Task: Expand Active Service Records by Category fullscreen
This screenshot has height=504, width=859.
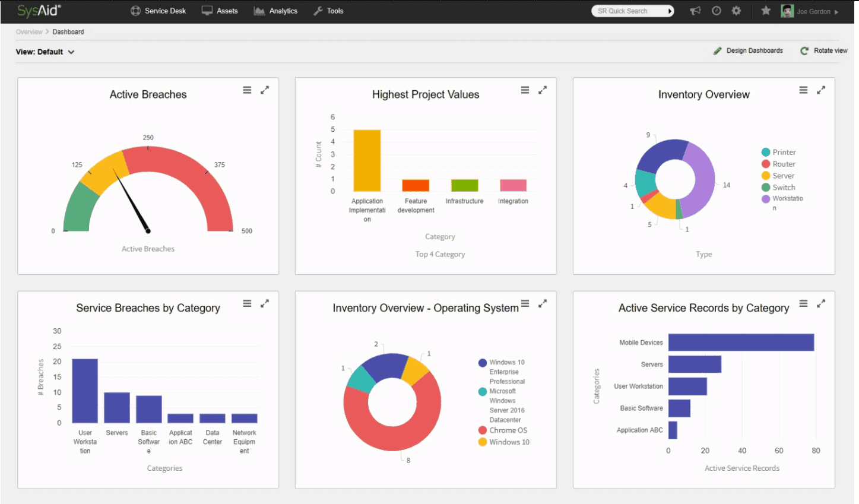Action: tap(821, 303)
